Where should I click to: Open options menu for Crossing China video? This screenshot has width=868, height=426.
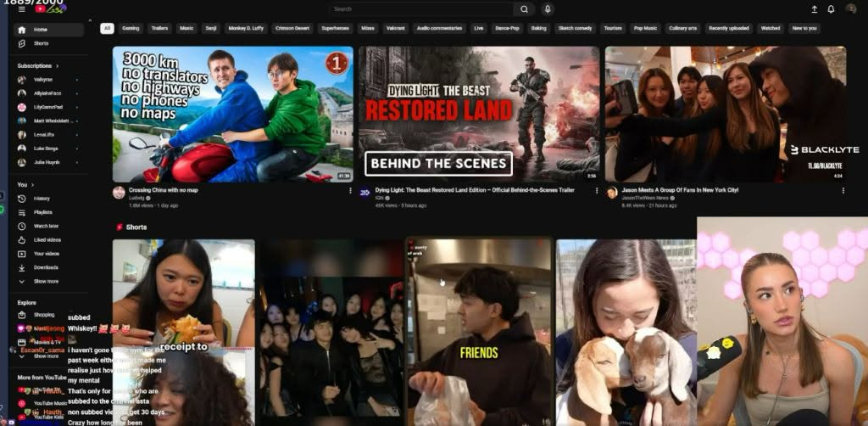coord(350,191)
